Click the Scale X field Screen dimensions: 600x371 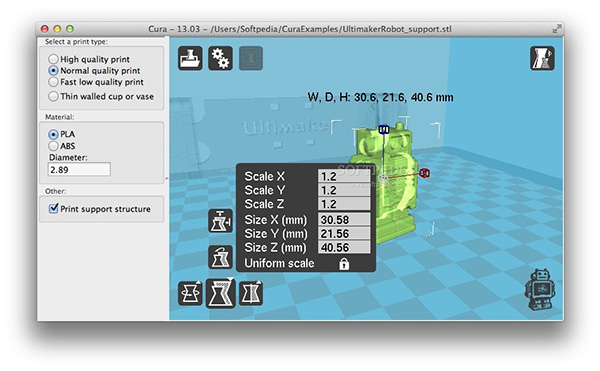point(344,176)
